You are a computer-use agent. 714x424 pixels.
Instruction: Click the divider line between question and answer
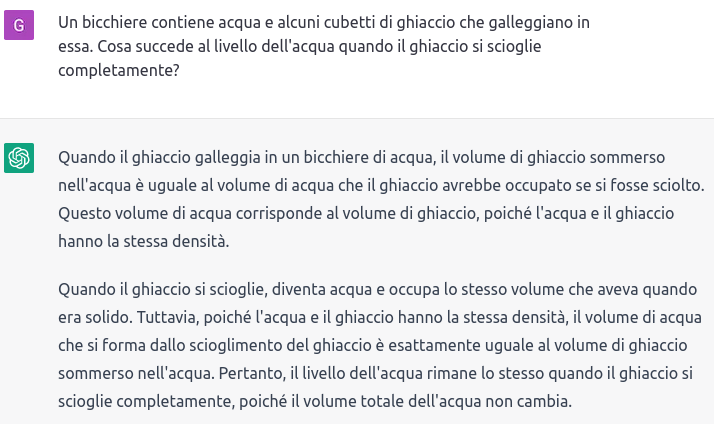pyautogui.click(x=357, y=118)
